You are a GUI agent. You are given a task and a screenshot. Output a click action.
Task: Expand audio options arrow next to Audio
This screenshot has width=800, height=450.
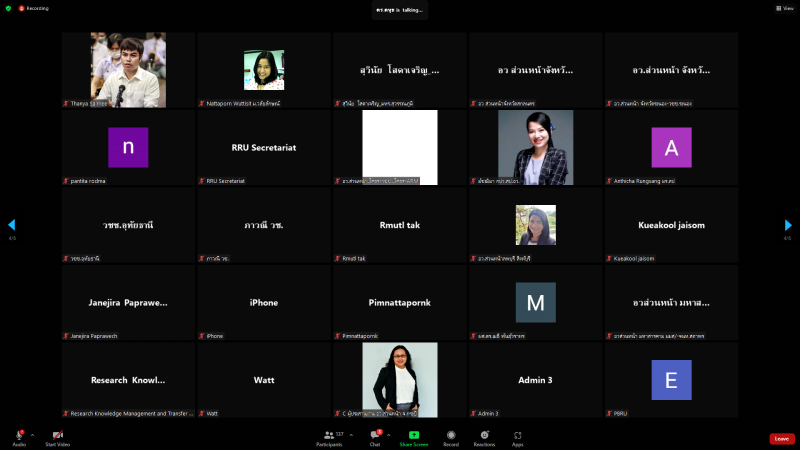pos(33,435)
